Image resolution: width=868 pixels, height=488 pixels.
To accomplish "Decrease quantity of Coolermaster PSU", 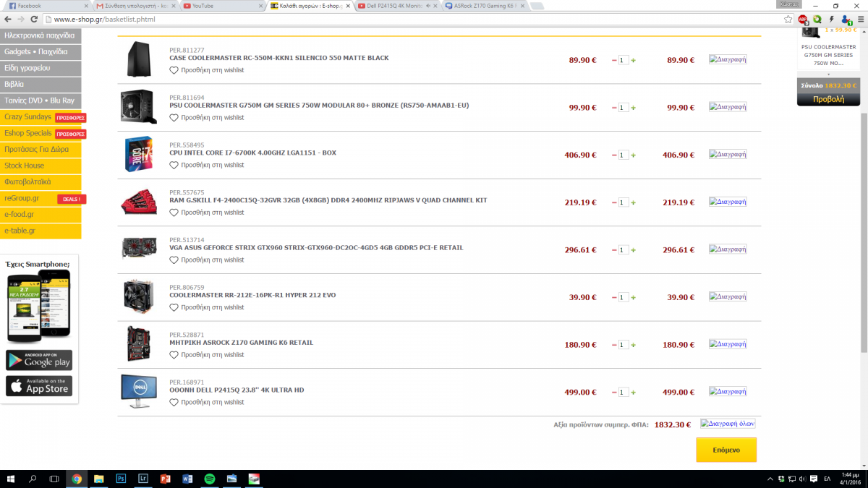I will coord(614,108).
